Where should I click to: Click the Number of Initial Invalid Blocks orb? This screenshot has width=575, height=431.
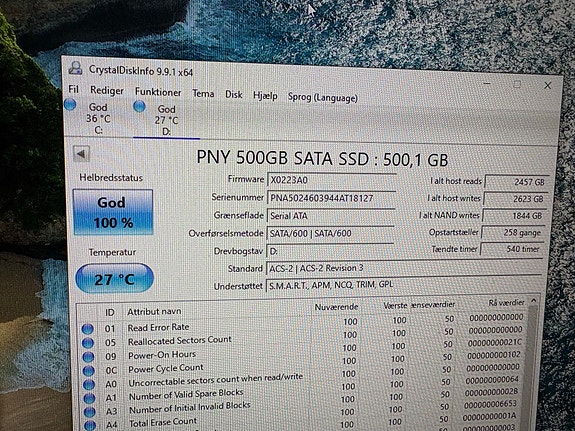90,412
